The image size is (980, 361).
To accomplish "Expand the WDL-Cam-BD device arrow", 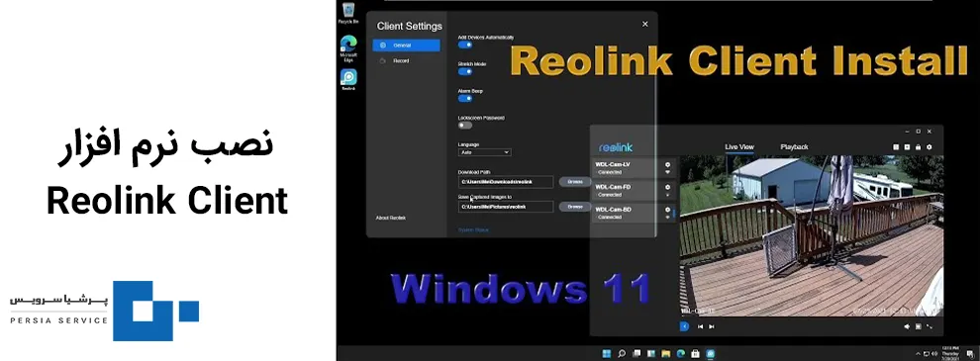I will click(667, 218).
